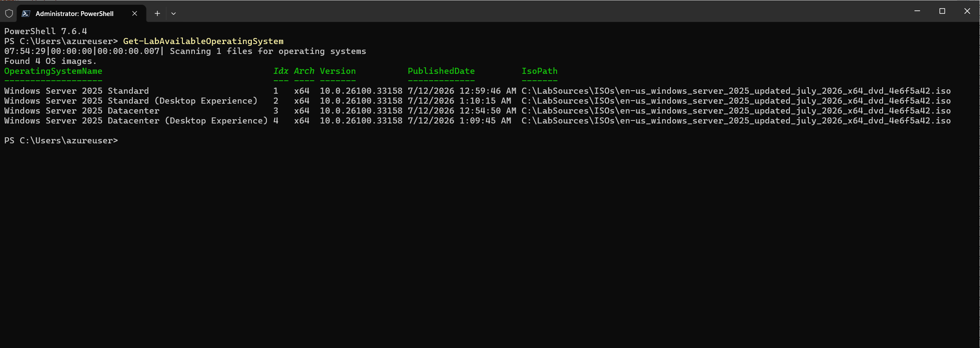This screenshot has height=348, width=980.
Task: Expand the new tab profile dropdown
Action: (173, 13)
